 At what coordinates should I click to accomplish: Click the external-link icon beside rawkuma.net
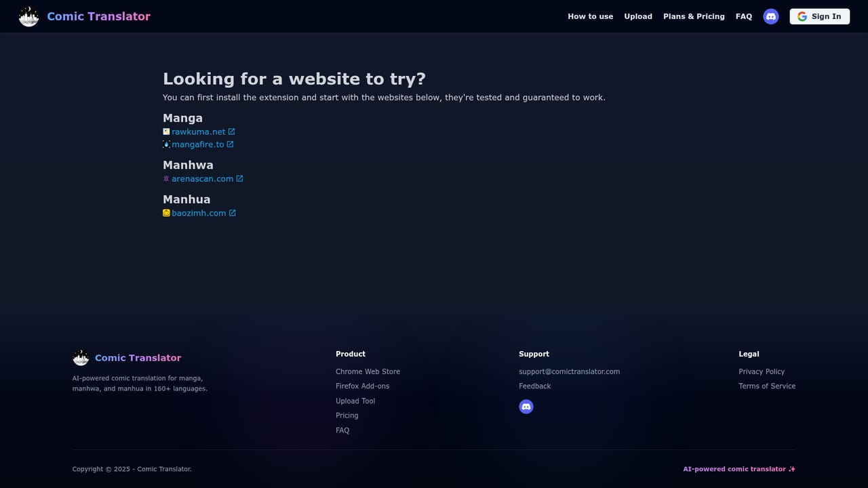pos(231,131)
